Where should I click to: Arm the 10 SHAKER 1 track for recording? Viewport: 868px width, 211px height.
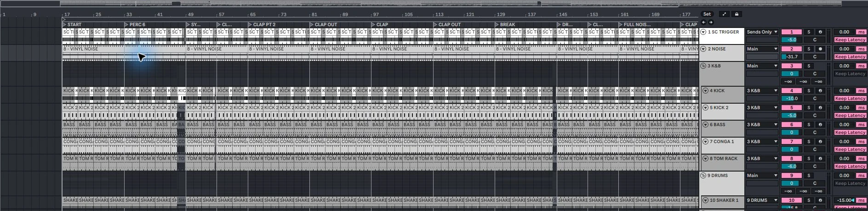tap(820, 200)
